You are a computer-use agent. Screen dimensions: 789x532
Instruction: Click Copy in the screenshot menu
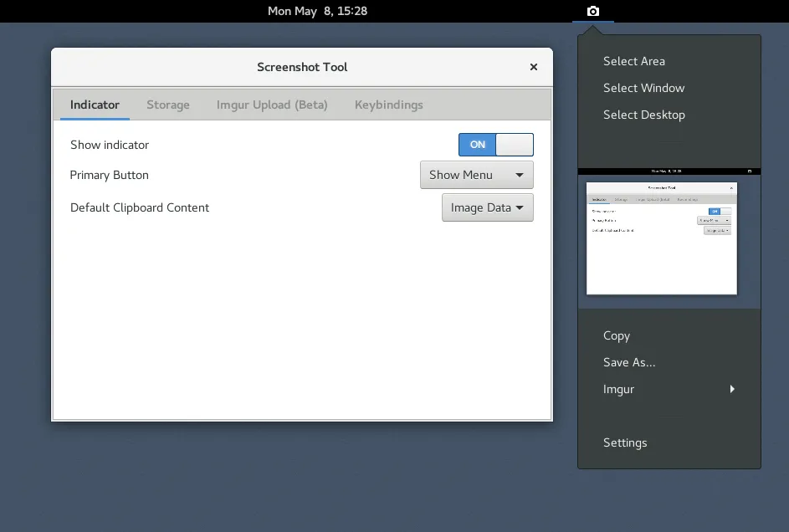(x=669, y=335)
